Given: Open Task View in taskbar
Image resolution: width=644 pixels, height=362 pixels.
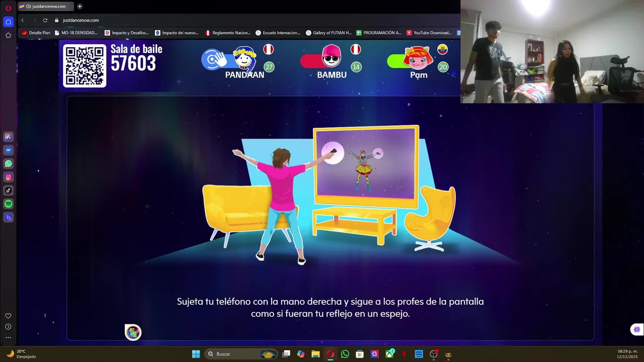Looking at the screenshot, I should click(286, 354).
